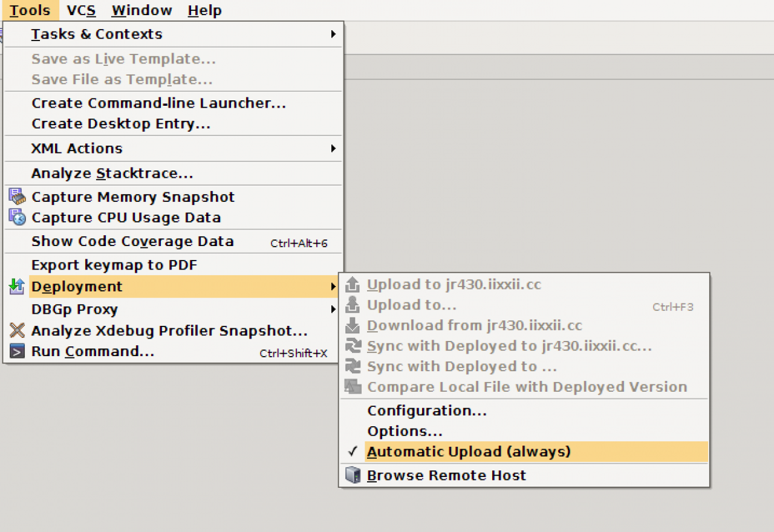Choose Export keymap to PDF
The image size is (774, 532).
coord(114,265)
